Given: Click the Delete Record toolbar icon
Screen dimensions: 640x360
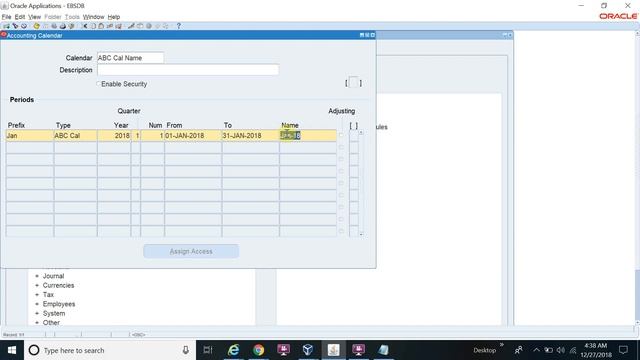Looking at the screenshot, I should pyautogui.click(x=118, y=26).
